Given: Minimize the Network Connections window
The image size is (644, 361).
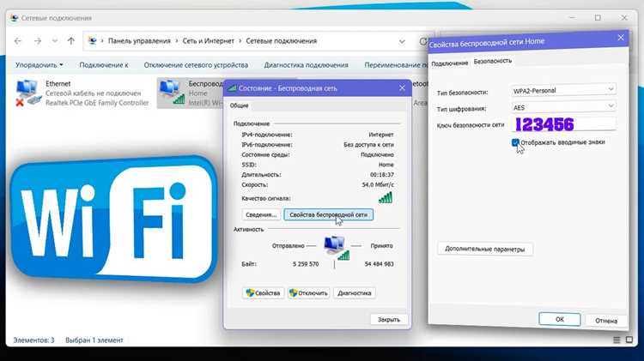Looking at the screenshot, I should click(x=572, y=18).
